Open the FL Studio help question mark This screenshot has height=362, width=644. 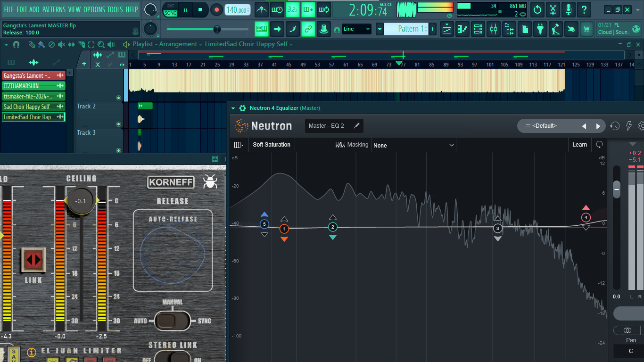pyautogui.click(x=584, y=9)
